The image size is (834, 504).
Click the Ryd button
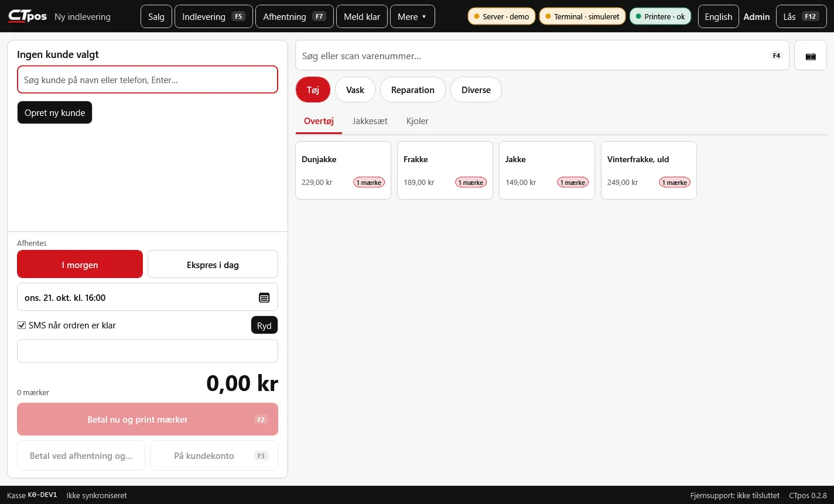[264, 325]
